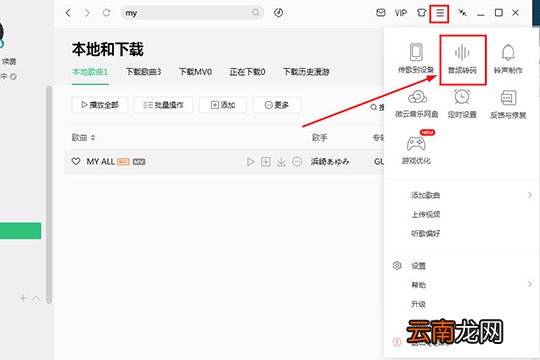The height and width of the screenshot is (360, 540).
Task: Open artist 浜崎あゆみ
Action: pos(330,162)
